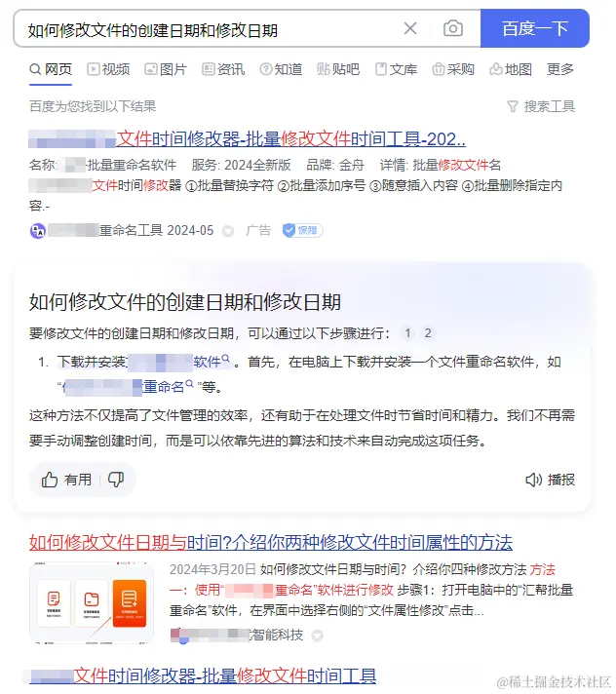Click the result thumbnail with orange card

[92, 602]
